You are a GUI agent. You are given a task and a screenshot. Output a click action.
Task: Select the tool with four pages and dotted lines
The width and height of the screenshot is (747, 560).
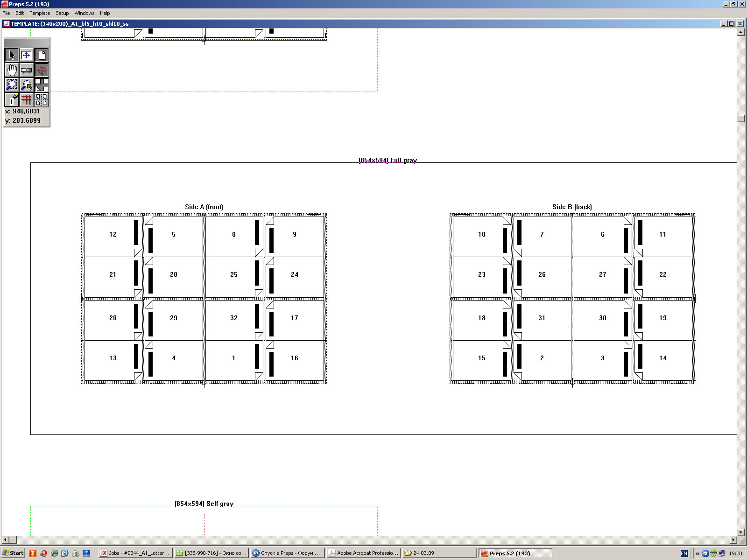(x=42, y=99)
